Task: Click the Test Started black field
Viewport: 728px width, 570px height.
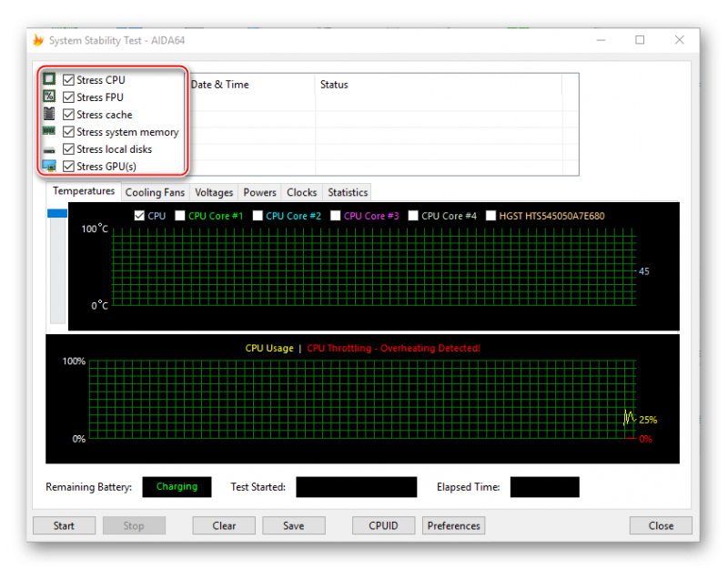Action: pyautogui.click(x=356, y=487)
